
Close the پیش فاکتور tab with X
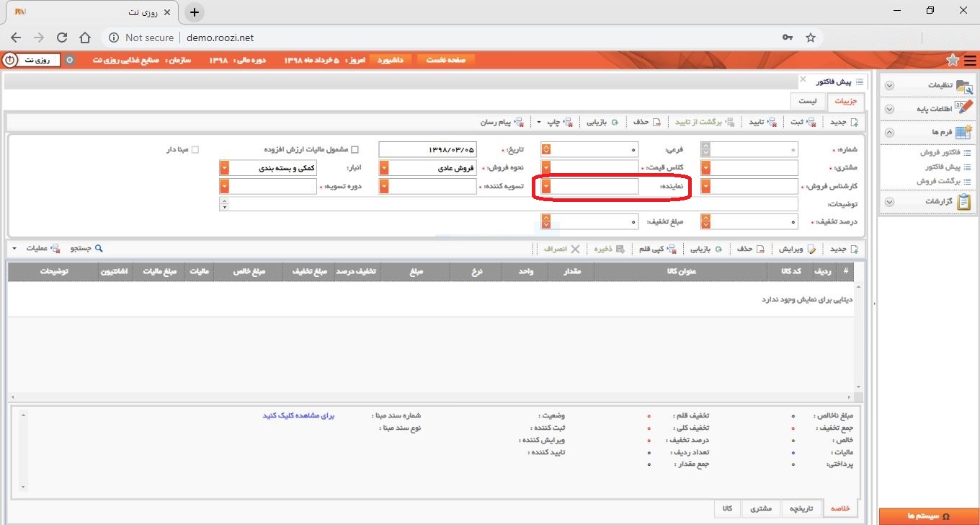click(x=803, y=79)
